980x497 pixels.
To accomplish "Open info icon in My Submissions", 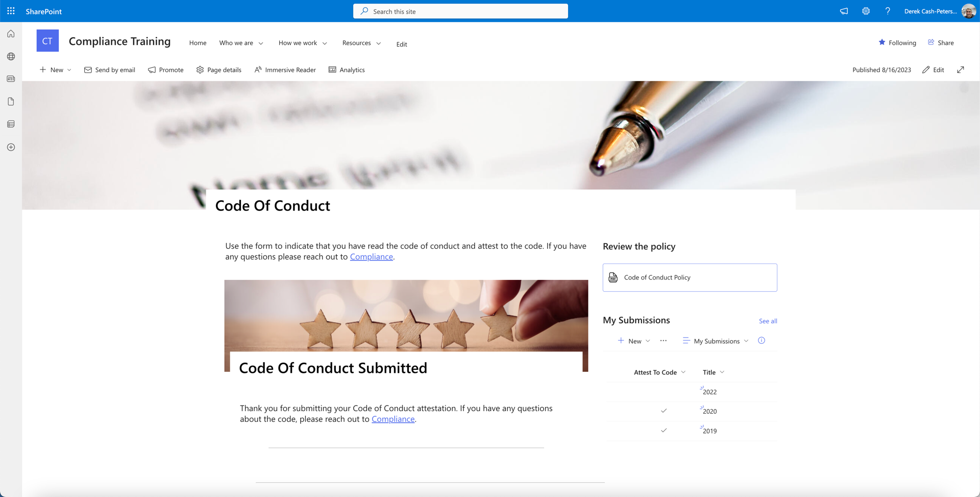I will click(761, 341).
